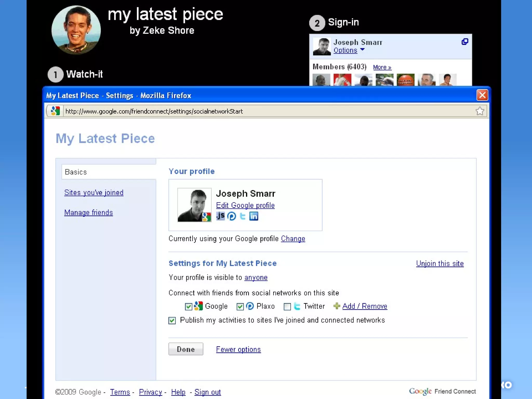
Task: Uncheck the Plaxo network checkbox
Action: (x=240, y=307)
